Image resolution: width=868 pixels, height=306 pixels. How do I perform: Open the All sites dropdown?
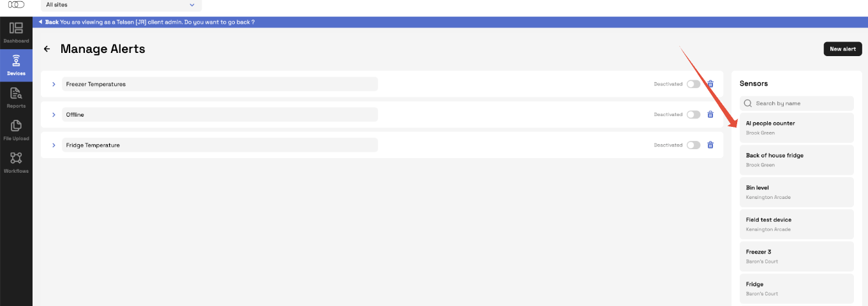(121, 5)
